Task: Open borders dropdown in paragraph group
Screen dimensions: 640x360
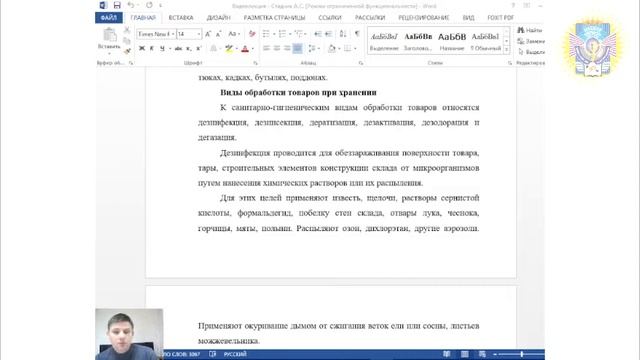Action: [355, 49]
